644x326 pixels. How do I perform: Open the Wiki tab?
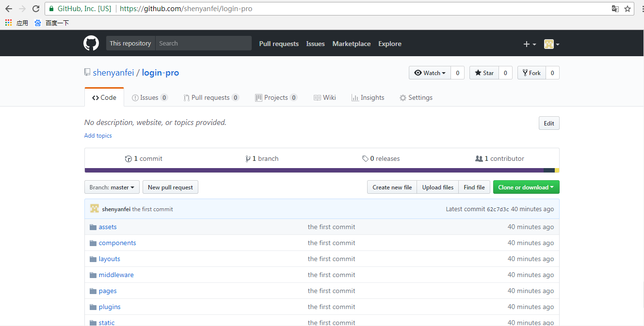click(325, 97)
